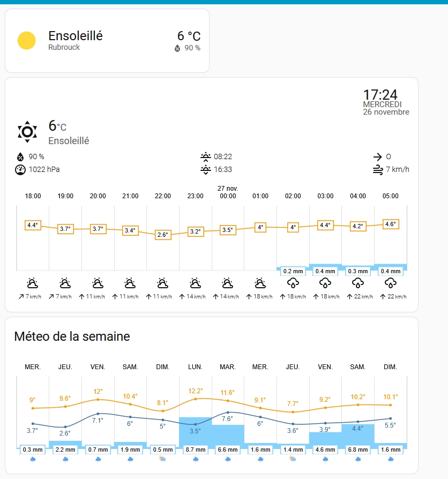Click the Méteo de la semaine heading

coord(72,336)
